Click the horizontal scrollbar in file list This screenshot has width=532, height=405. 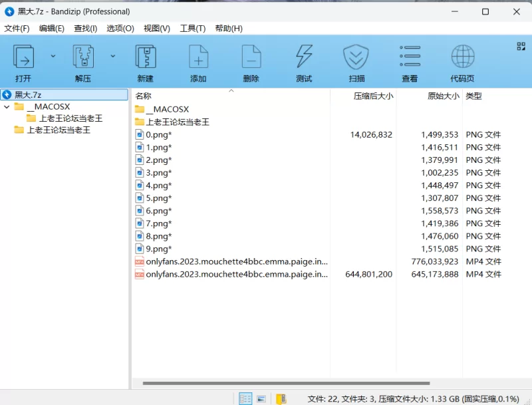(286, 383)
